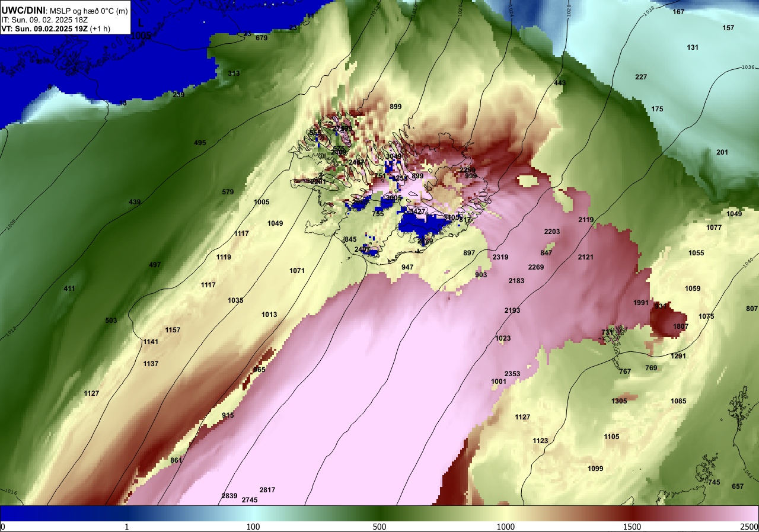Click the map value 2269
Image resolution: width=759 pixels, height=532 pixels.
tap(536, 267)
